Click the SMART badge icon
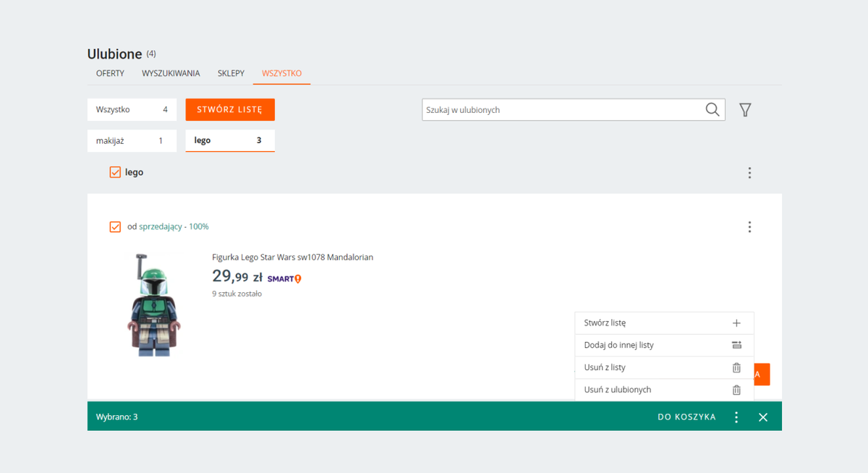Screen dimensions: 868x473 pyautogui.click(x=284, y=278)
